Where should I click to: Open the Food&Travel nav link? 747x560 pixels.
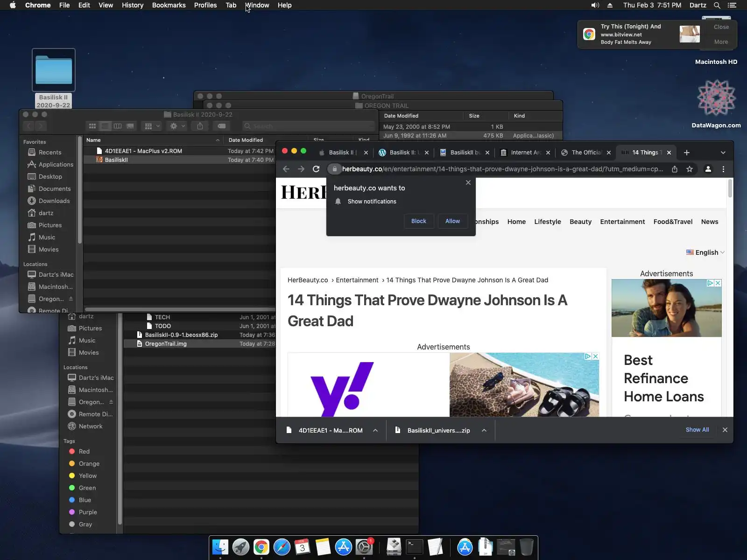click(673, 222)
